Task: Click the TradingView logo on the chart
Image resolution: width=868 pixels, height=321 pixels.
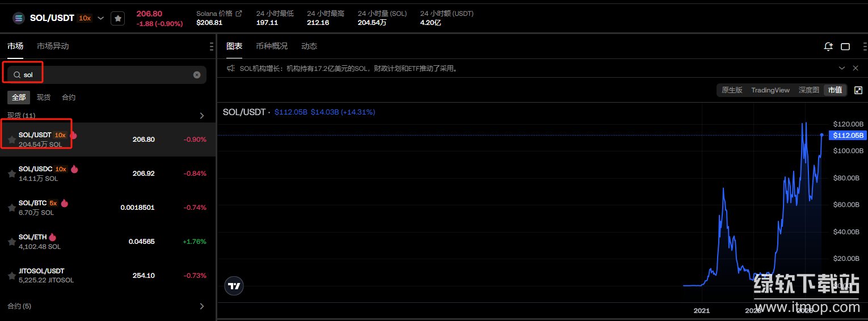Action: [234, 286]
